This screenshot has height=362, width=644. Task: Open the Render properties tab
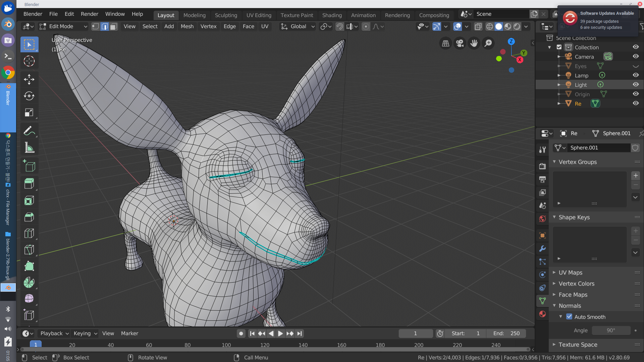pyautogui.click(x=542, y=166)
